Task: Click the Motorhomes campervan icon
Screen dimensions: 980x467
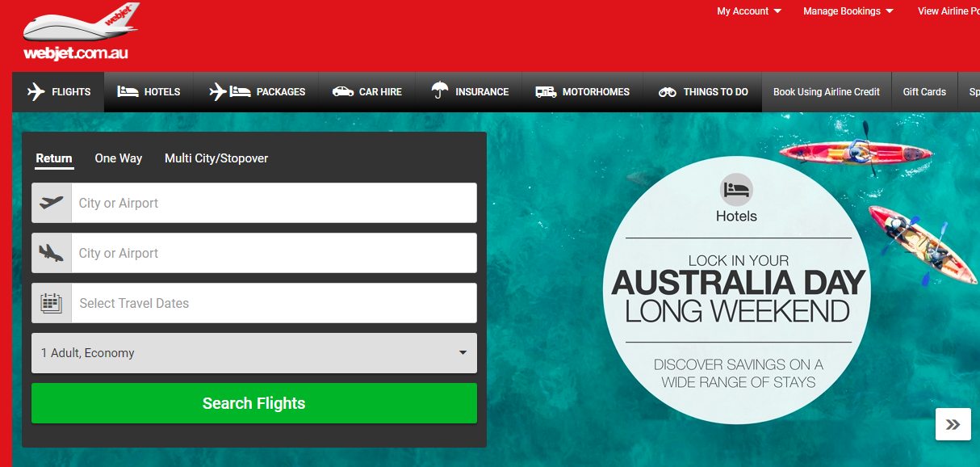Action: pyautogui.click(x=546, y=92)
